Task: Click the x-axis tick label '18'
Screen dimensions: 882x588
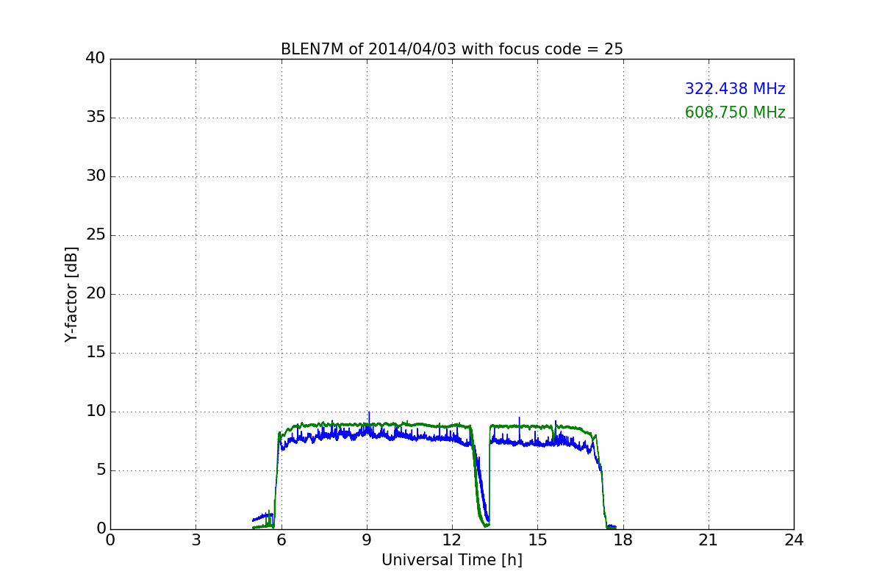Action: 623,540
